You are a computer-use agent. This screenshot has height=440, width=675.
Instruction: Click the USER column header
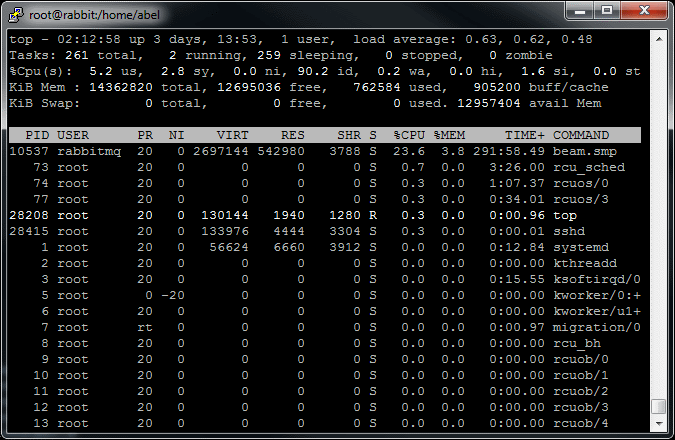[73, 135]
